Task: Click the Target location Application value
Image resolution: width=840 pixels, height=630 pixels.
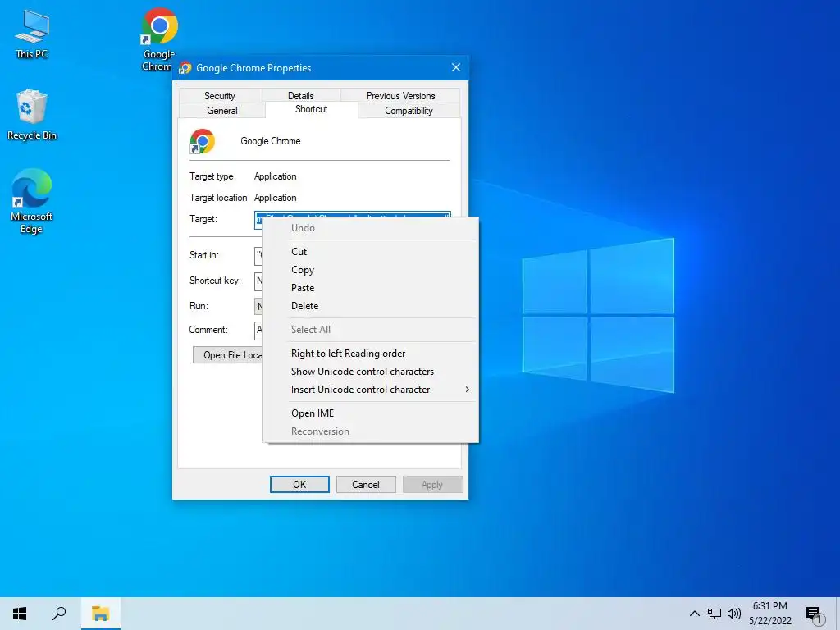Action: (275, 198)
